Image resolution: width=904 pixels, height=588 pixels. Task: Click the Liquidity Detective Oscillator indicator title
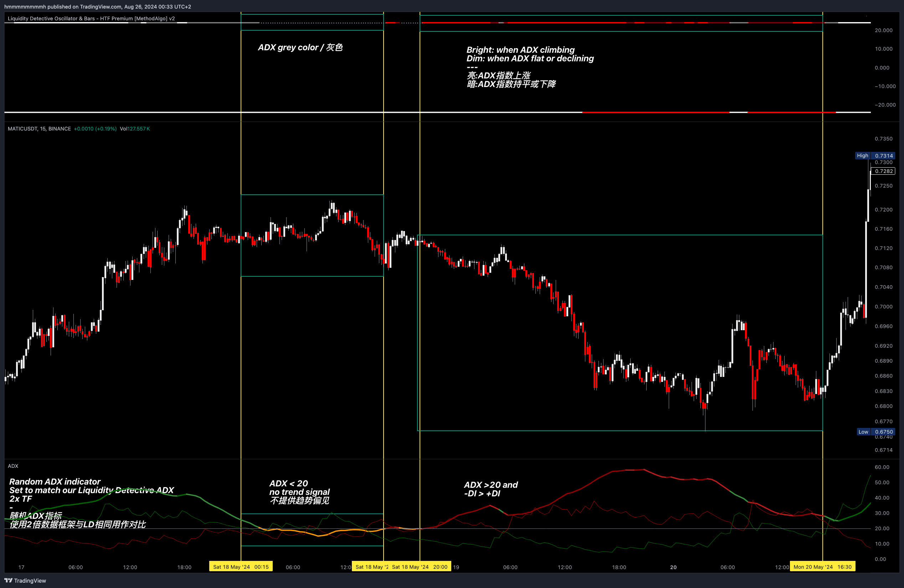(x=91, y=18)
